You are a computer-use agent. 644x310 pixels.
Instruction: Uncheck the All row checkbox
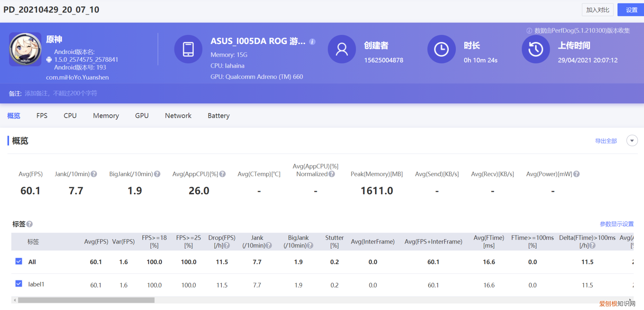(19, 261)
